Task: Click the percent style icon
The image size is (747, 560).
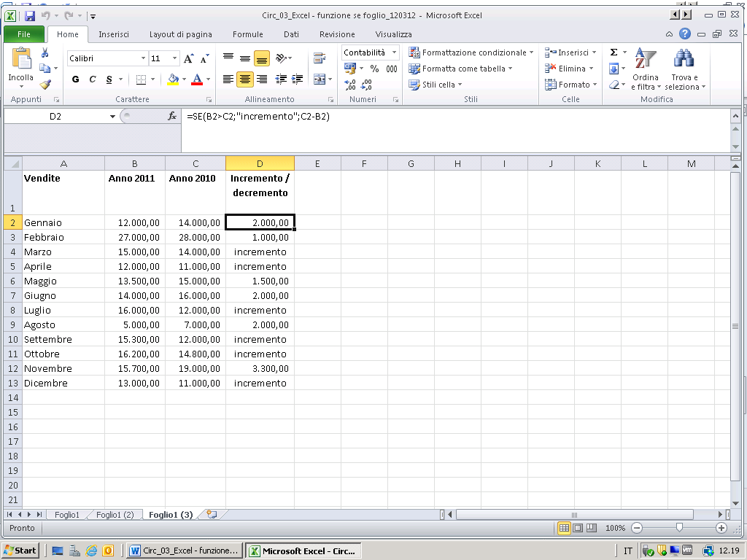Action: click(374, 69)
